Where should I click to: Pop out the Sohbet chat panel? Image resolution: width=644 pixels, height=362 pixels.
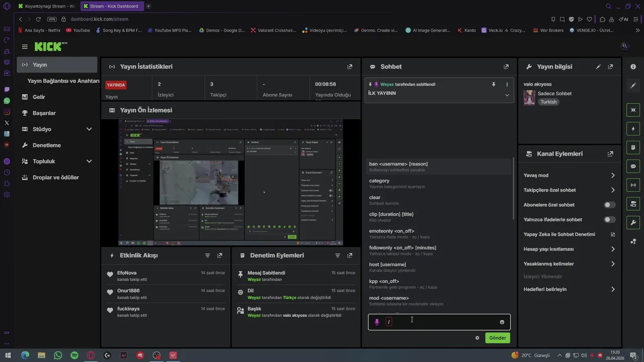[506, 67]
